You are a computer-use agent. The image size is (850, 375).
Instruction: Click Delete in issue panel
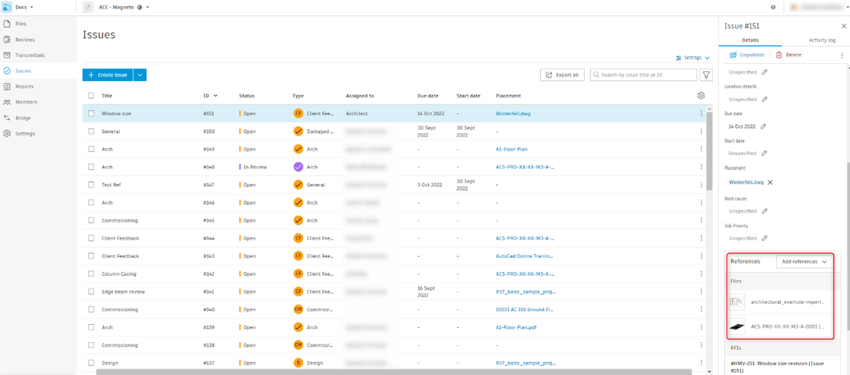(788, 55)
